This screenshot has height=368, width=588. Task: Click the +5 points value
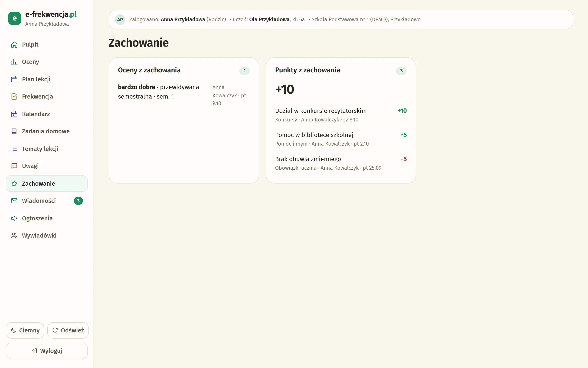coord(404,135)
